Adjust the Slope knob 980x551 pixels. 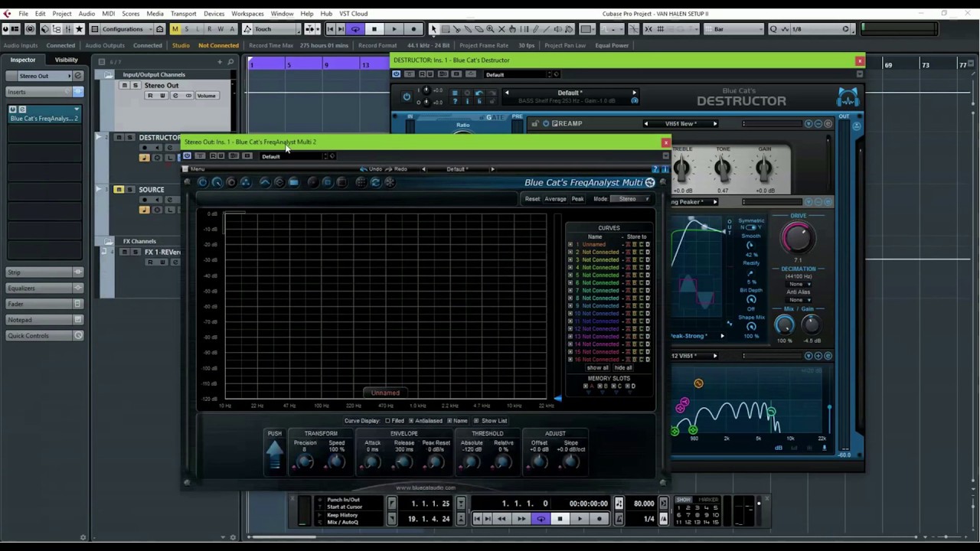pos(570,461)
